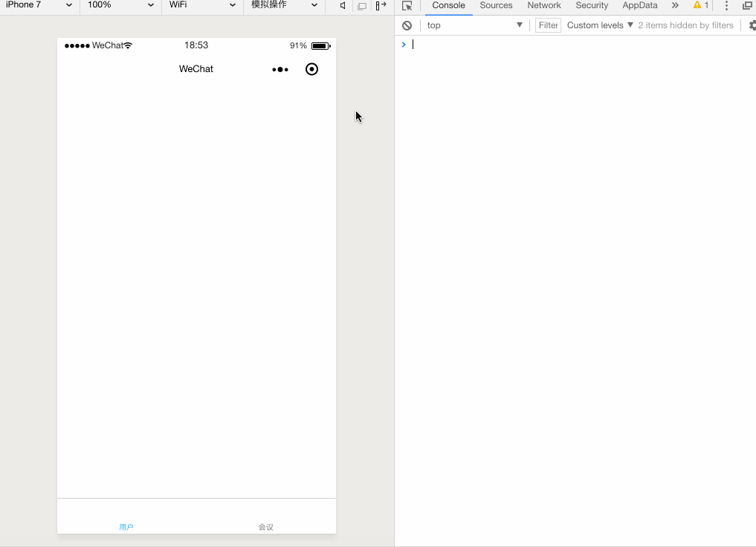Click the 2 items hidden by filters text

tap(685, 25)
